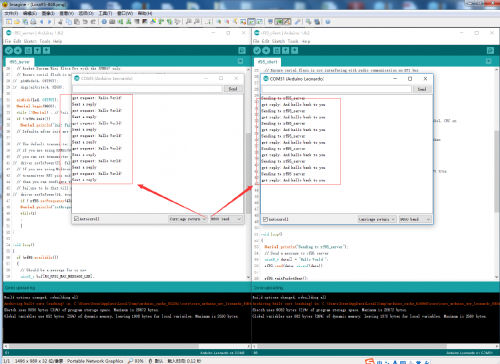Click Send button in left serial monitor
The image size is (500, 364).
click(x=233, y=89)
